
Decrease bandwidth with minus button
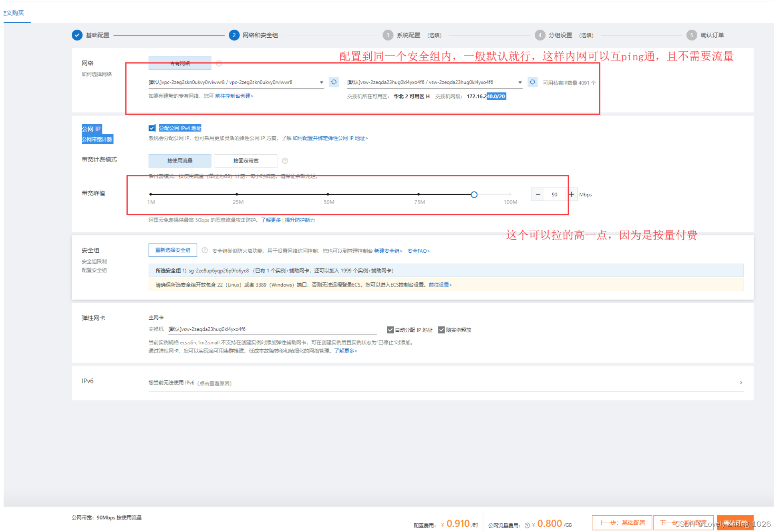pos(538,194)
